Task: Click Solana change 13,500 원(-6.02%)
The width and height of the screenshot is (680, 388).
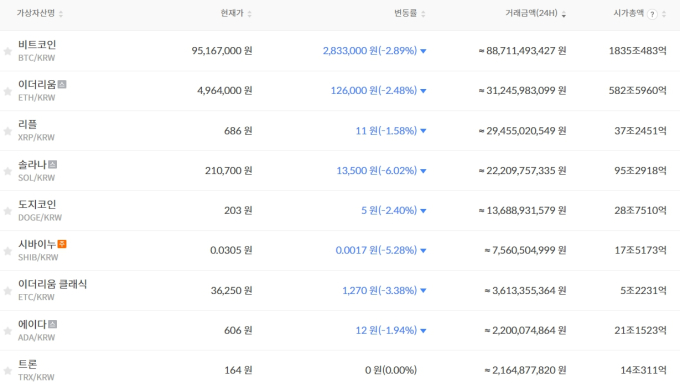Action: coord(377,170)
